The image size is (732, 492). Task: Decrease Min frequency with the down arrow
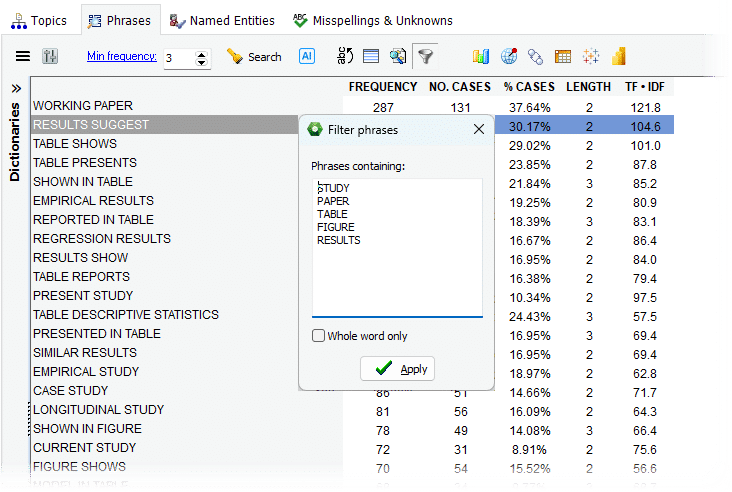(202, 63)
